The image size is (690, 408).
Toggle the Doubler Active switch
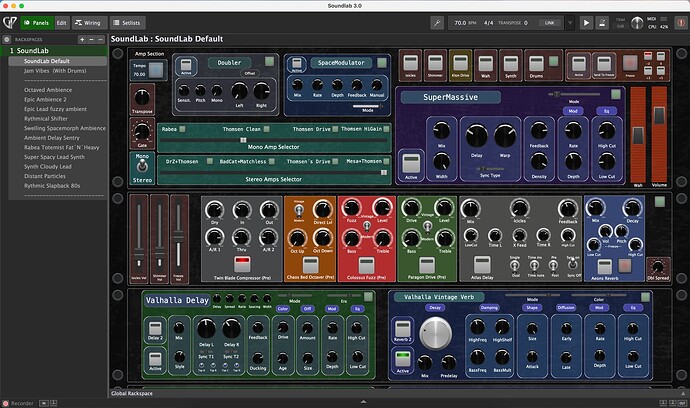pos(186,64)
